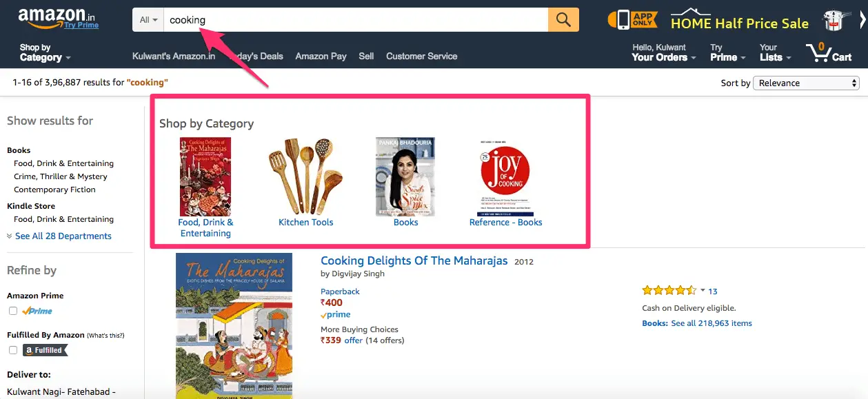Click the Amazon.in logo

click(59, 19)
